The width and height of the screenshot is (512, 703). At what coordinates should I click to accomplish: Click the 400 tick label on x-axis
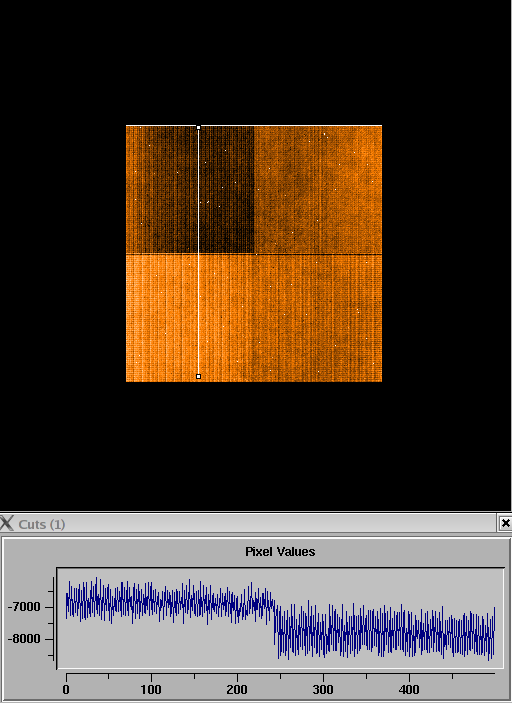click(x=409, y=689)
